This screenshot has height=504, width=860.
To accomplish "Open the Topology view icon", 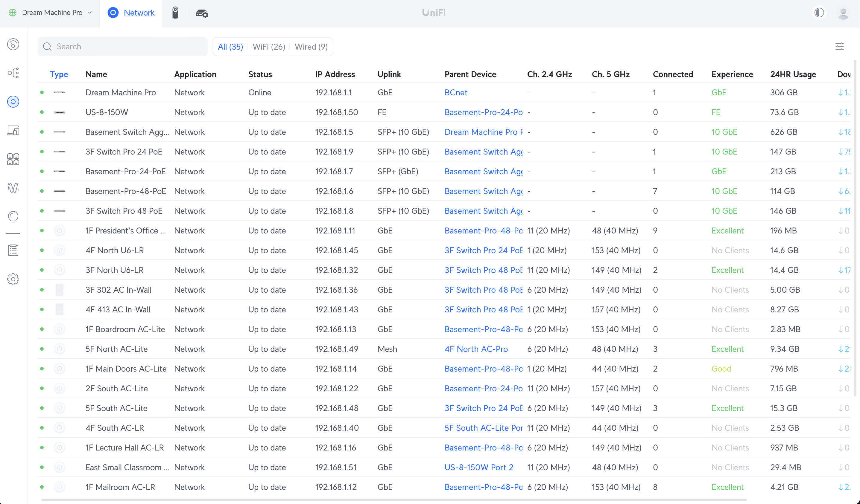I will point(13,73).
